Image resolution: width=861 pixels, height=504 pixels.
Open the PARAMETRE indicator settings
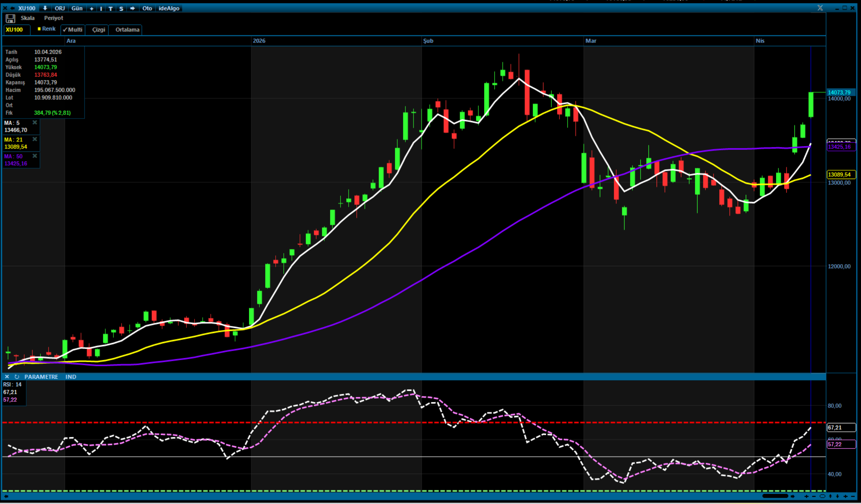click(41, 377)
